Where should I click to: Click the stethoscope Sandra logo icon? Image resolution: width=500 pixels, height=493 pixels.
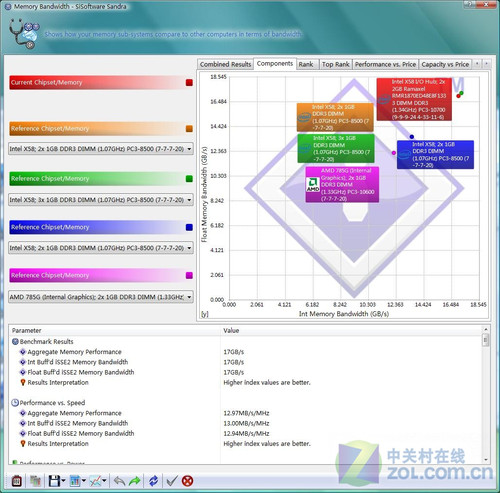click(24, 34)
